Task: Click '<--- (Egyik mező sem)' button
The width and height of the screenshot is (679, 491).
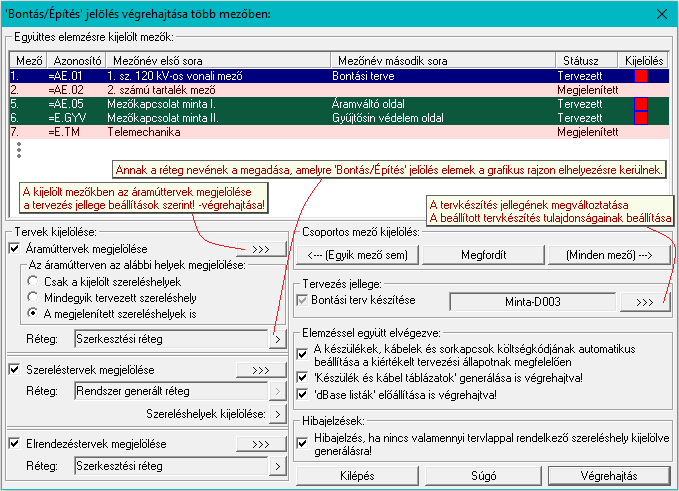Action: 358,255
